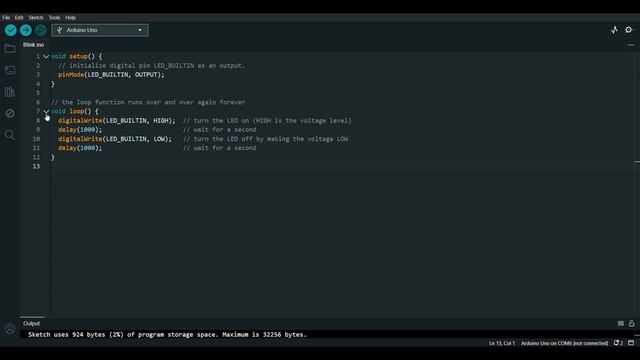The width and height of the screenshot is (640, 360).
Task: Click the editor tab options ellipsis
Action: coord(631,45)
